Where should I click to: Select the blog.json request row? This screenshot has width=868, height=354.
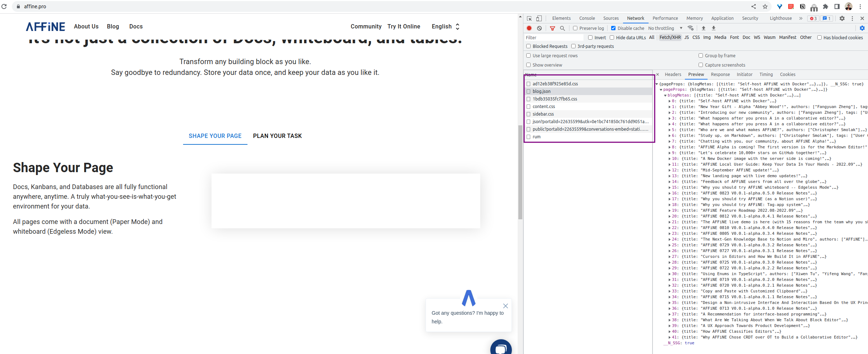(x=588, y=91)
